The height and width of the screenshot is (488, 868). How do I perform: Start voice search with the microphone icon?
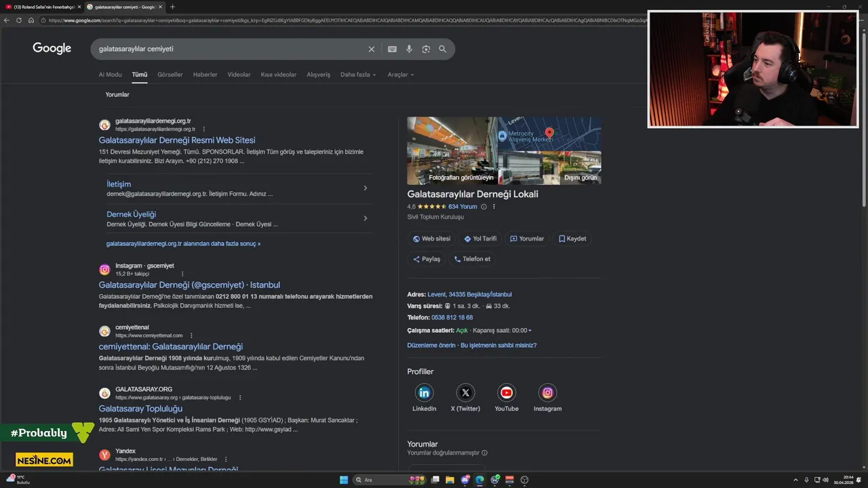click(409, 49)
